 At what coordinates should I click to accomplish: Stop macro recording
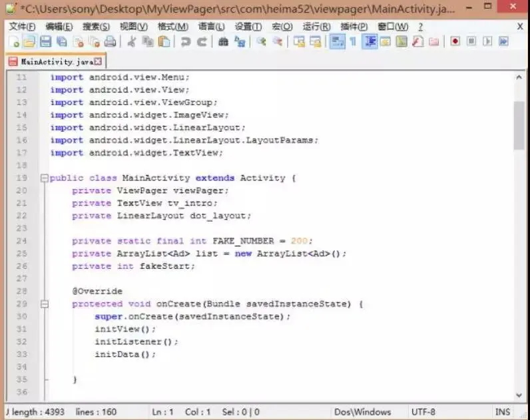tap(471, 41)
